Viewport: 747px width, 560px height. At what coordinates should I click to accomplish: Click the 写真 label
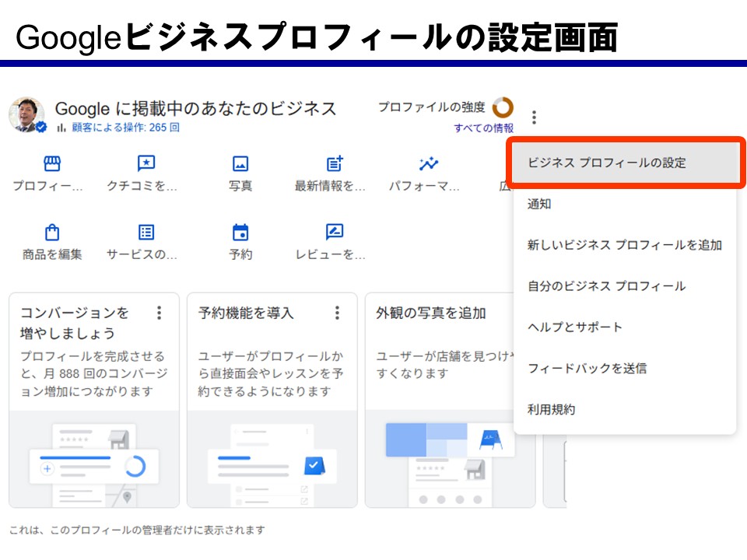tap(240, 186)
